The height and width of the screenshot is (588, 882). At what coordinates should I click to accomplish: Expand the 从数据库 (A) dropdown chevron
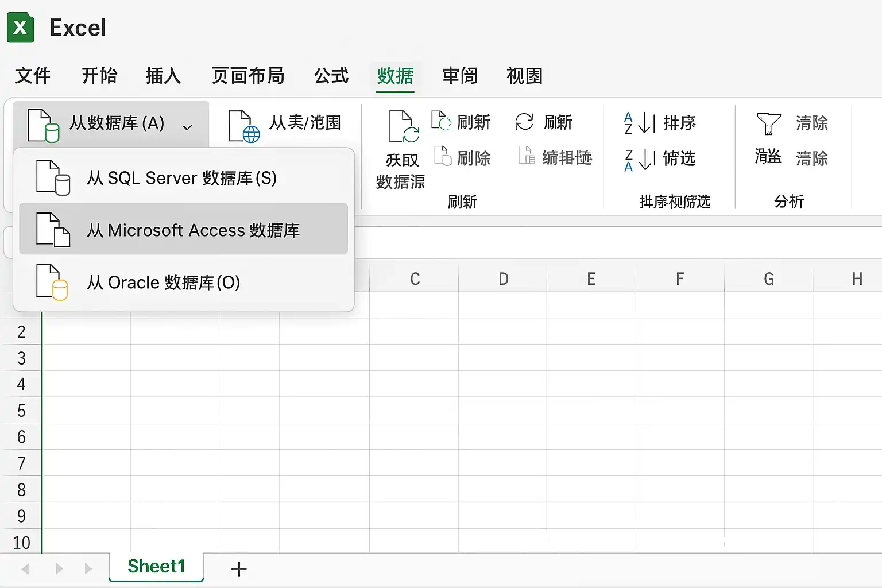coord(187,127)
